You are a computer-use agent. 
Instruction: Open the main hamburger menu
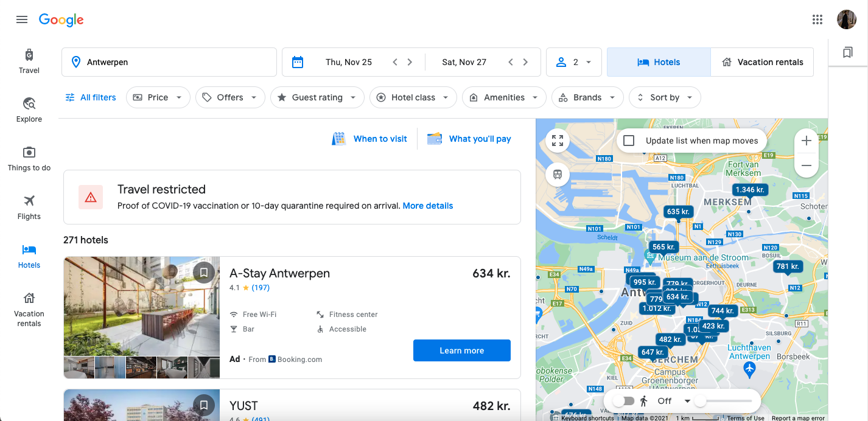pyautogui.click(x=22, y=19)
